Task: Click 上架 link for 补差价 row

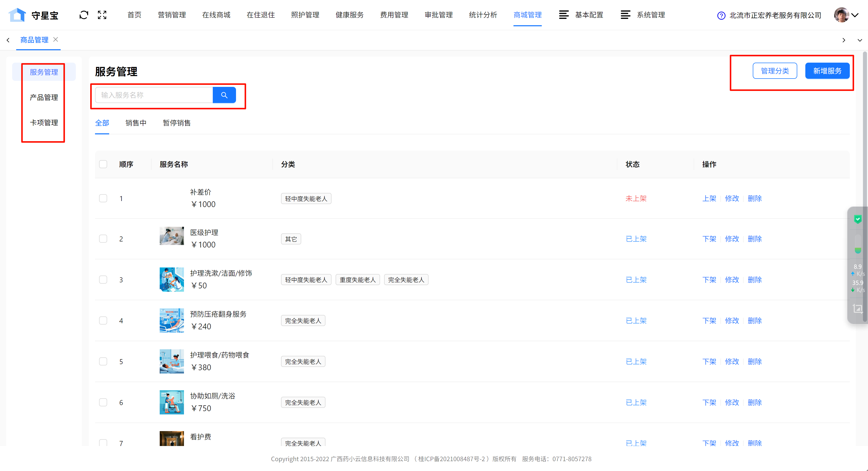Action: [709, 198]
